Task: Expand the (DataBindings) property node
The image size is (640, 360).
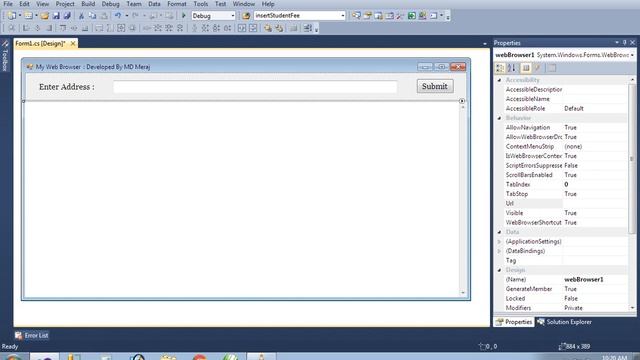Action: tap(499, 251)
